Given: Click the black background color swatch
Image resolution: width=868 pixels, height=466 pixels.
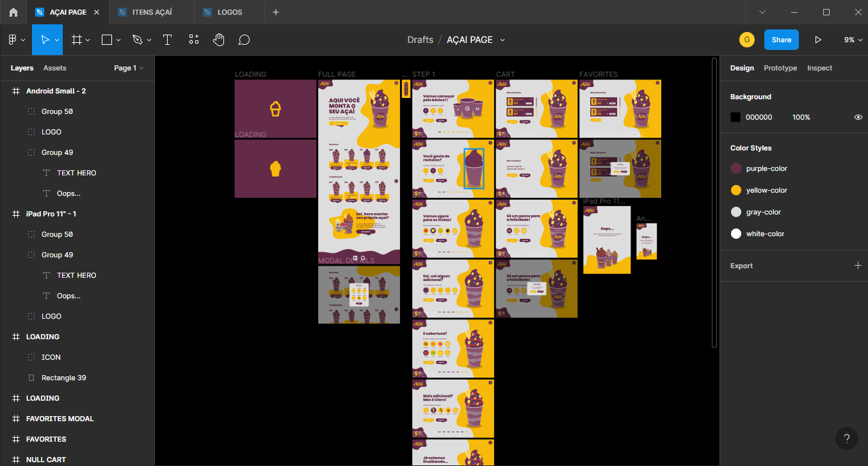Looking at the screenshot, I should 735,117.
